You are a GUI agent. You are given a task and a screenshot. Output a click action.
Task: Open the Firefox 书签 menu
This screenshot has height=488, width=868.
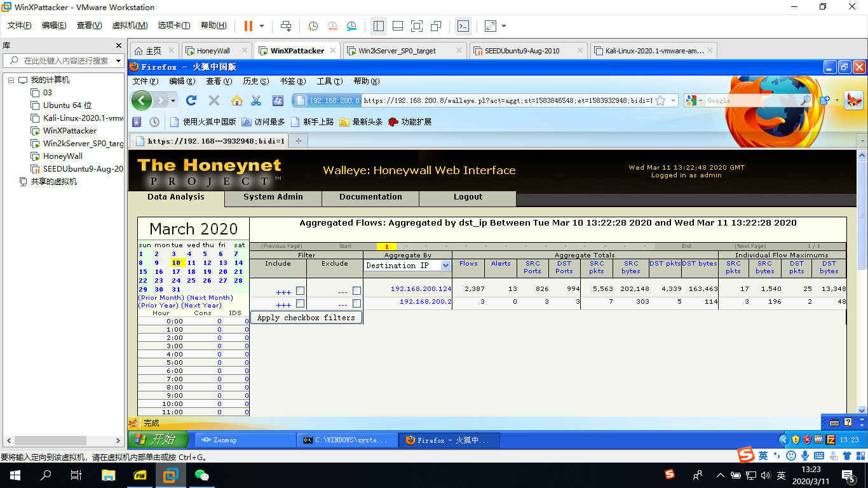coord(292,81)
